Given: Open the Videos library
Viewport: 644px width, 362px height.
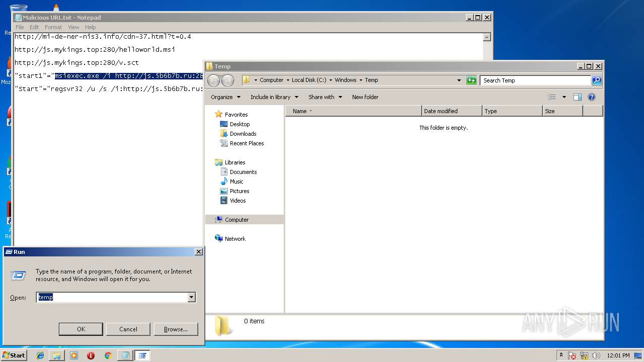Looking at the screenshot, I should click(237, 201).
